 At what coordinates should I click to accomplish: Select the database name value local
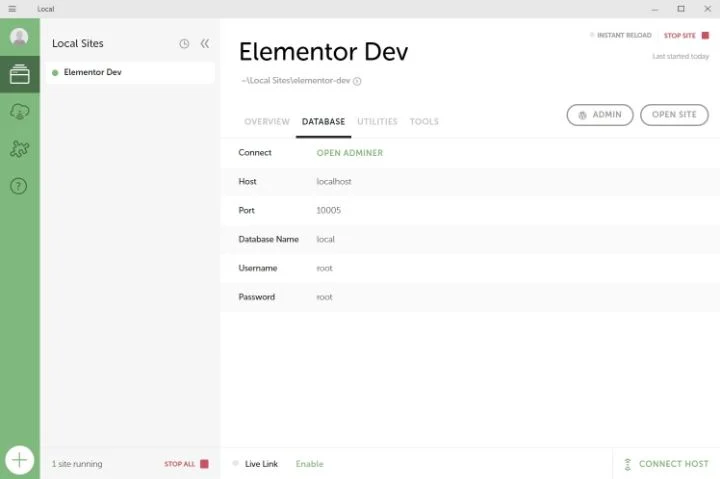point(325,239)
